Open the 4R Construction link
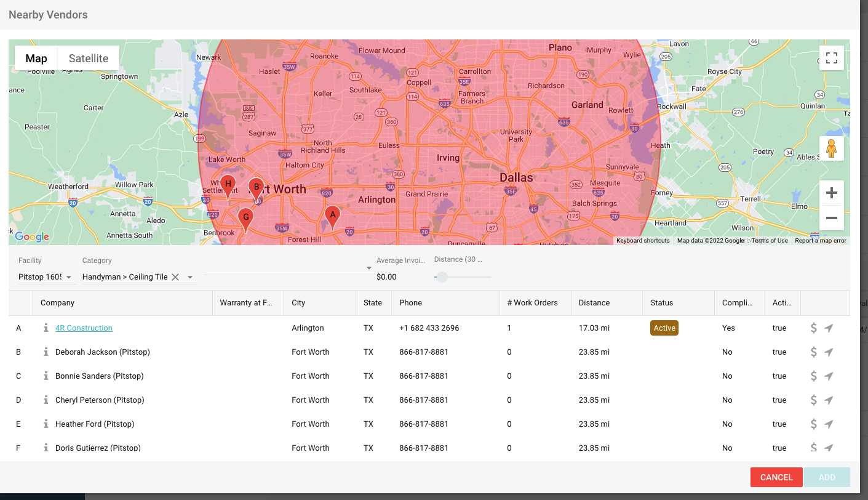Screen dimensions: 868x500 [x=84, y=328]
